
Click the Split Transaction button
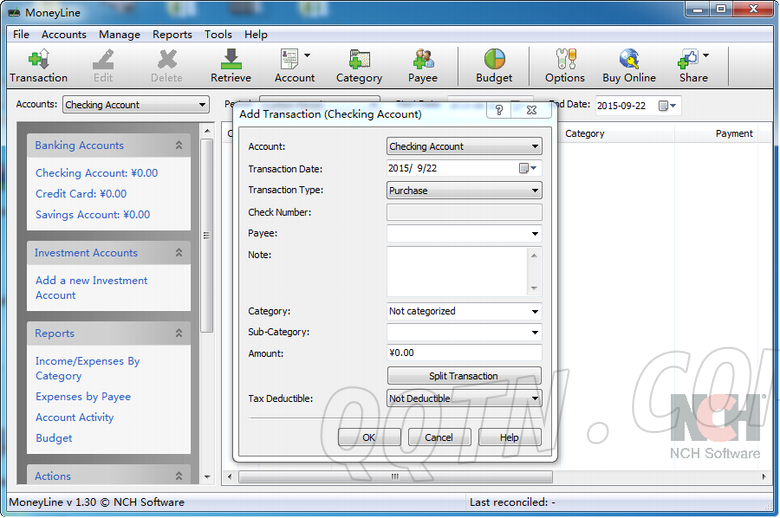(x=464, y=376)
